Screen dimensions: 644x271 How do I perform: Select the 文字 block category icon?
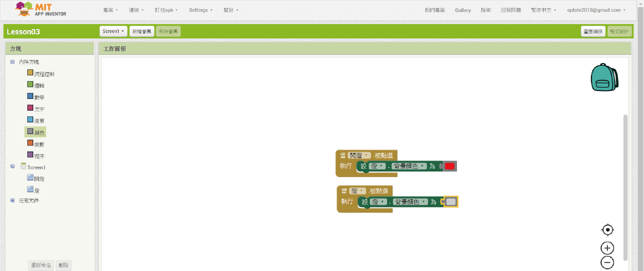point(30,108)
